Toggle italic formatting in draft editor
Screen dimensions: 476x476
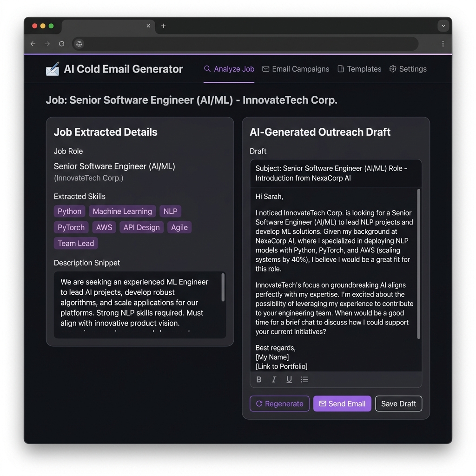pyautogui.click(x=274, y=379)
